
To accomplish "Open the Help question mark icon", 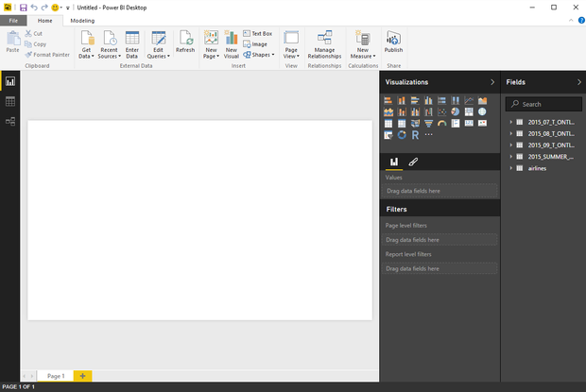I will [581, 20].
